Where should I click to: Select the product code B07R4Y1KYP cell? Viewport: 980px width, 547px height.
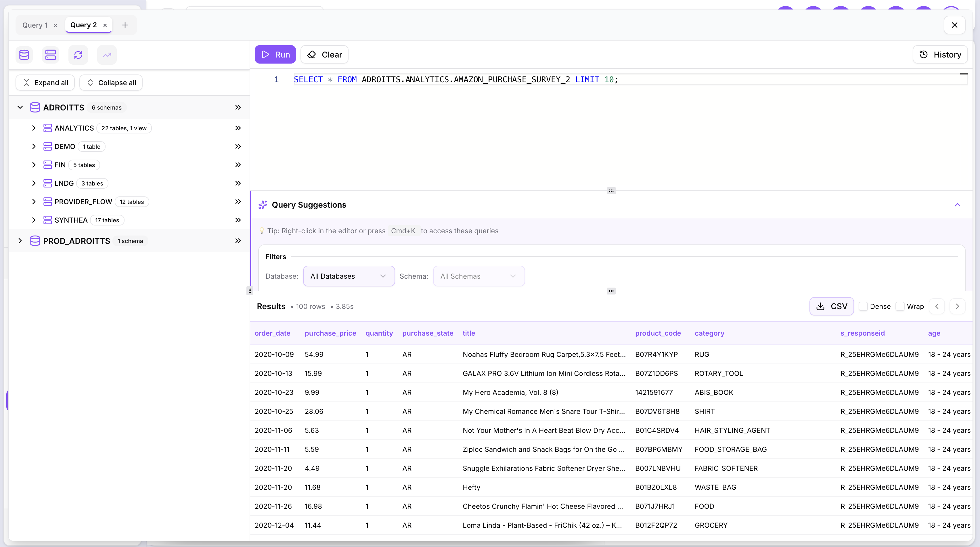[656, 355]
